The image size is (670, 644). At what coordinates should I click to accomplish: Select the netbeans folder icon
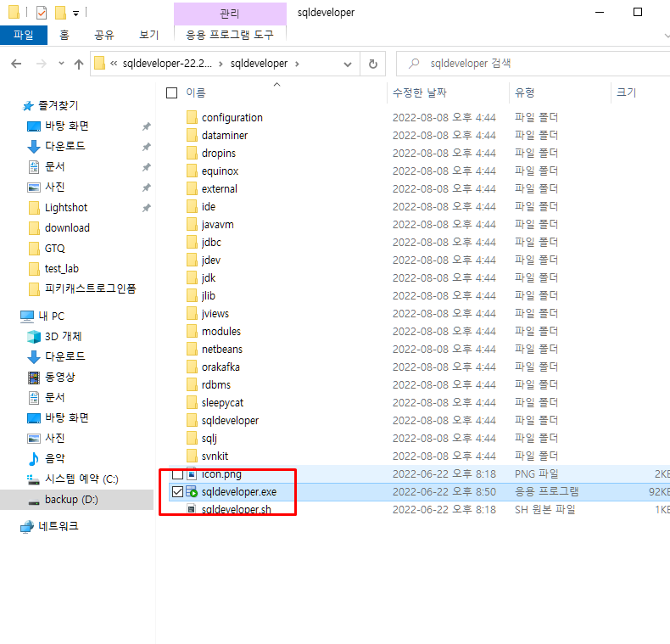(x=192, y=349)
